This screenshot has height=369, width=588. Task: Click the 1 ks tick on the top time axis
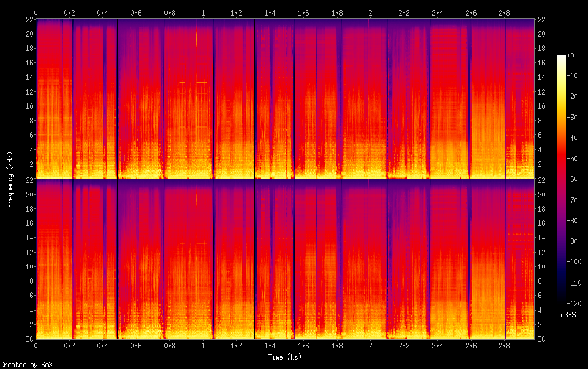coord(203,12)
